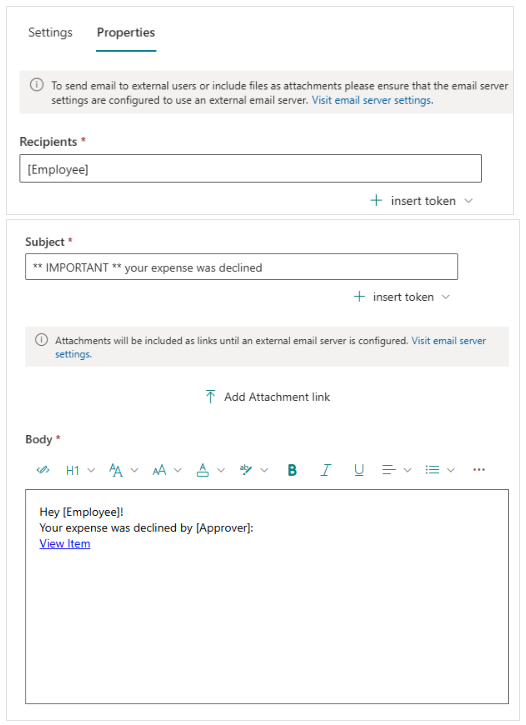Switch to the Settings tab

tap(50, 32)
